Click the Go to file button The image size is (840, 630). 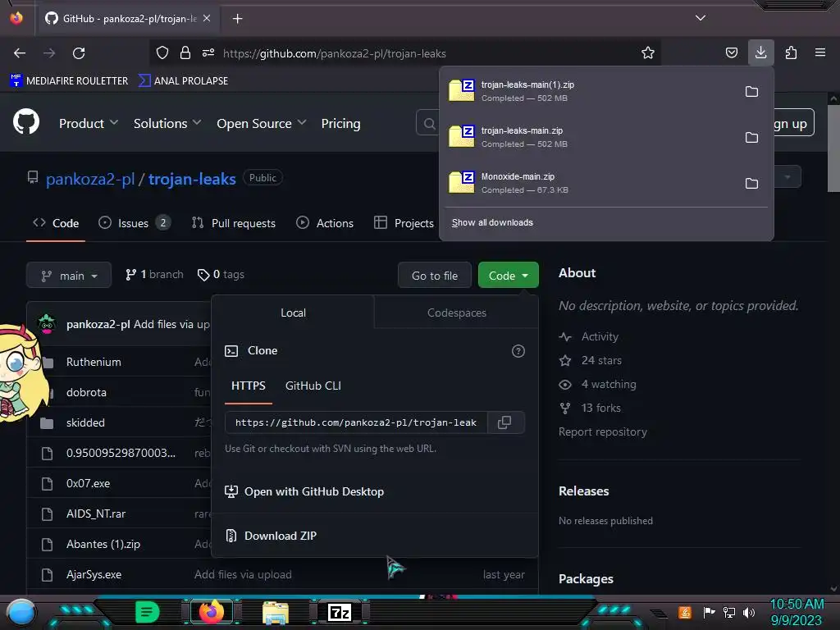[435, 276]
